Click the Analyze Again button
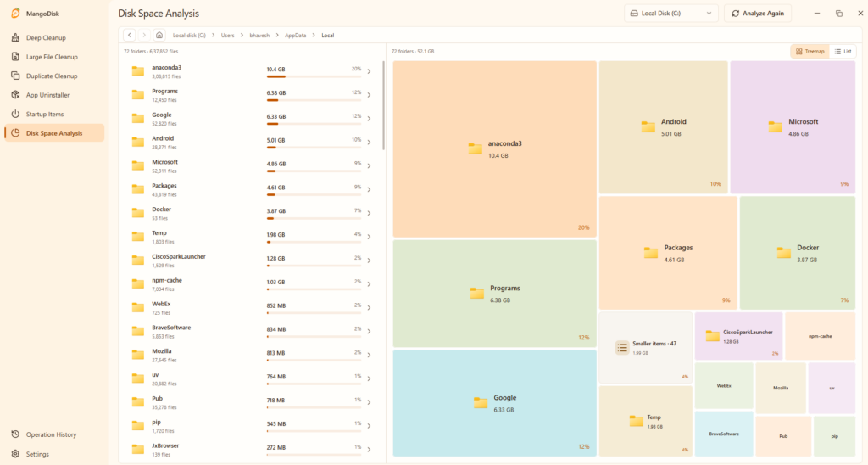The height and width of the screenshot is (465, 868). [x=757, y=14]
